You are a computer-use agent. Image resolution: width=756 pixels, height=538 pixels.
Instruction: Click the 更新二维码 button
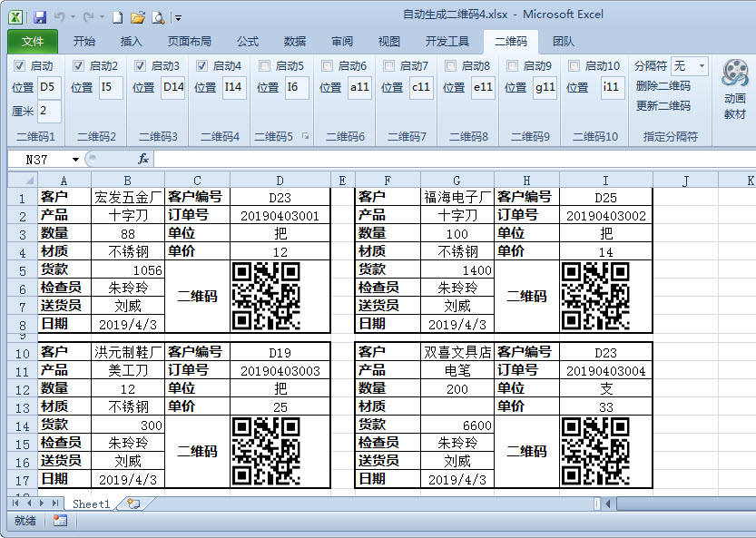[663, 105]
